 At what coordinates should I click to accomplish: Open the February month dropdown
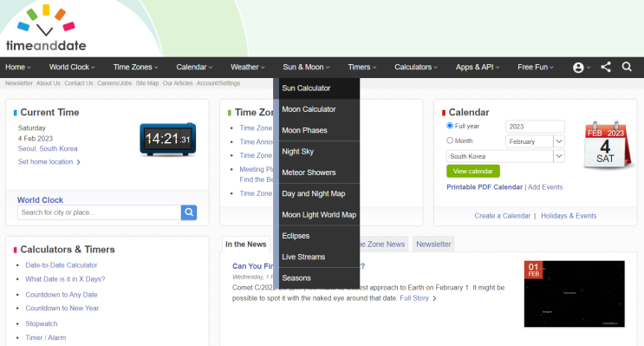[x=535, y=141]
